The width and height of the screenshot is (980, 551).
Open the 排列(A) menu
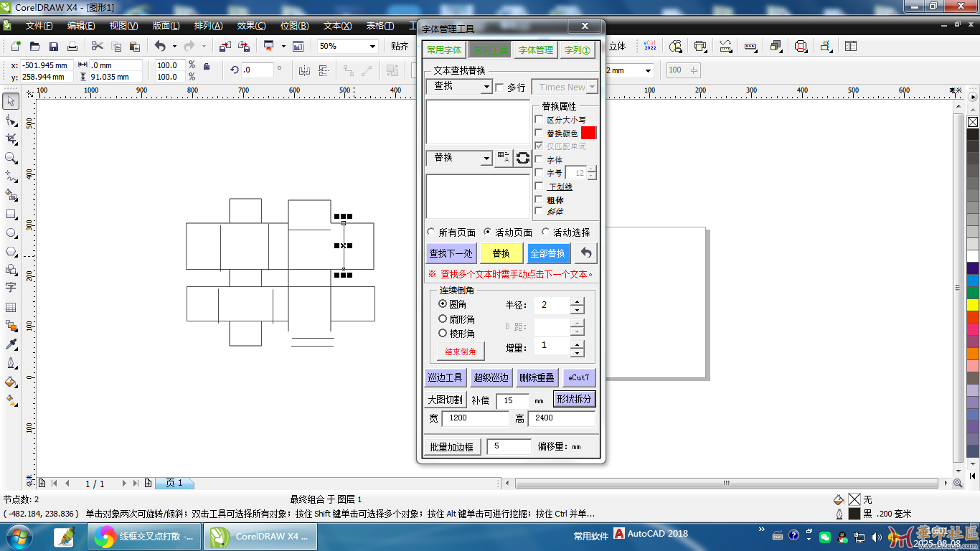[208, 26]
